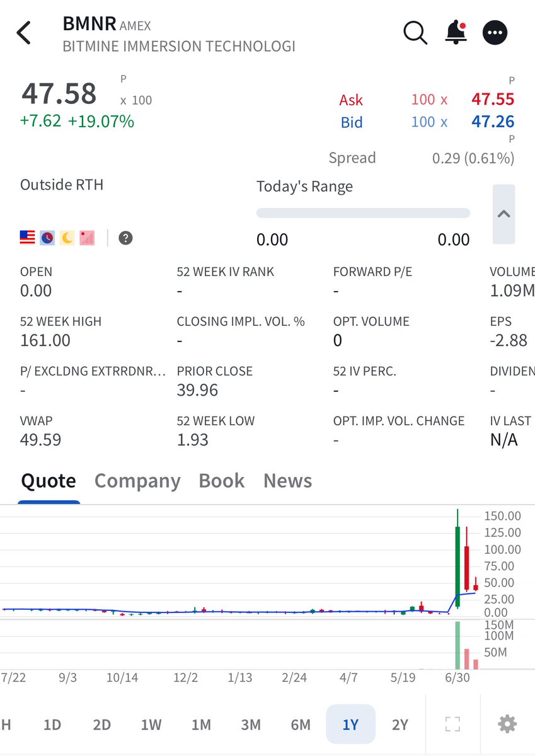Tap the tall green volume bar
This screenshot has height=756, width=535.
point(457,645)
